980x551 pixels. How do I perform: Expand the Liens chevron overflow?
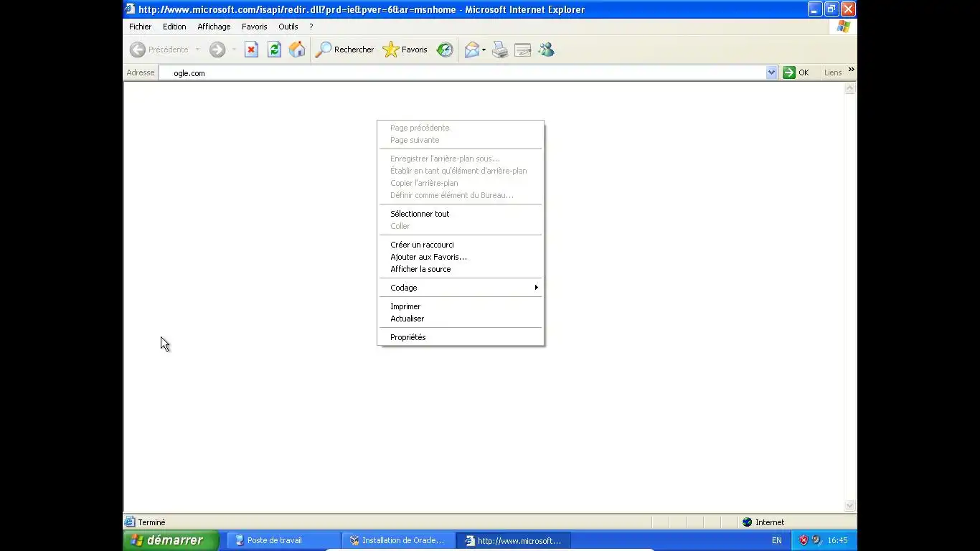pyautogui.click(x=852, y=70)
